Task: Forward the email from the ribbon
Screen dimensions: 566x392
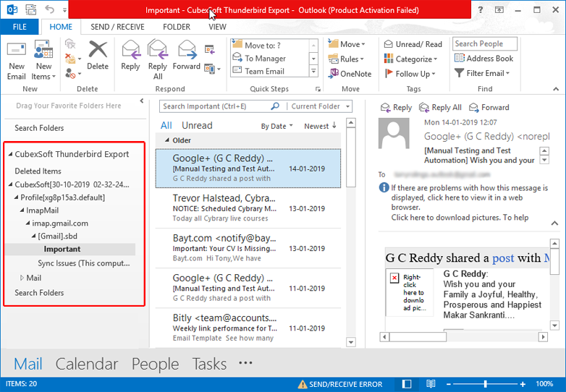Action: tap(186, 56)
